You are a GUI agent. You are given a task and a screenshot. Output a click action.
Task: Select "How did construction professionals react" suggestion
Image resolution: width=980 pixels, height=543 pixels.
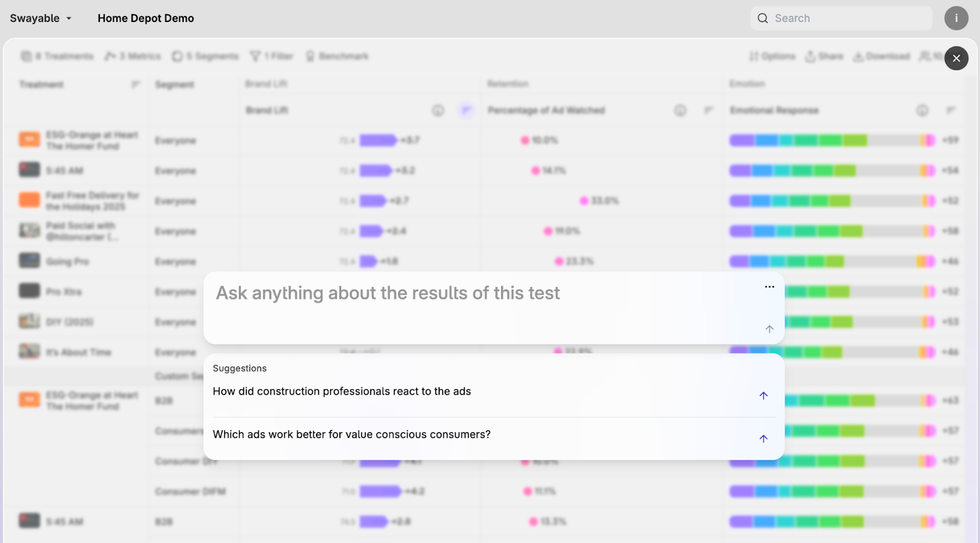(x=342, y=392)
